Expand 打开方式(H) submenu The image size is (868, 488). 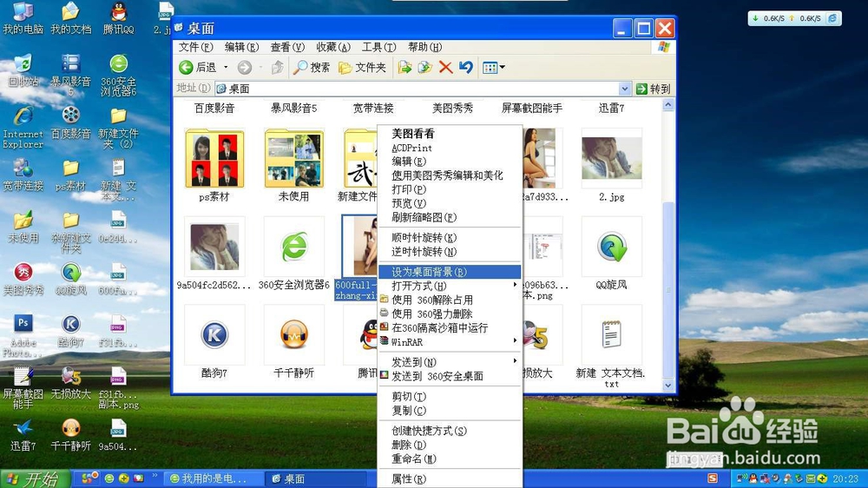[450, 286]
